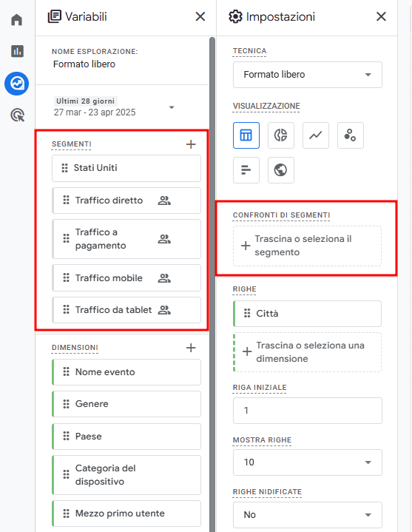The image size is (412, 532).
Task: Click the Impostazioni gear icon
Action: [235, 16]
